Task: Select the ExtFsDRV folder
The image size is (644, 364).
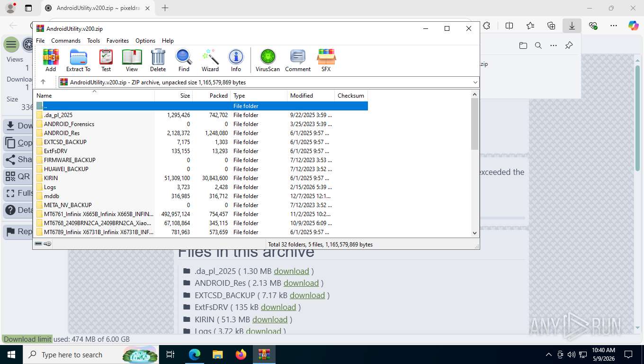Action: [201, 151]
